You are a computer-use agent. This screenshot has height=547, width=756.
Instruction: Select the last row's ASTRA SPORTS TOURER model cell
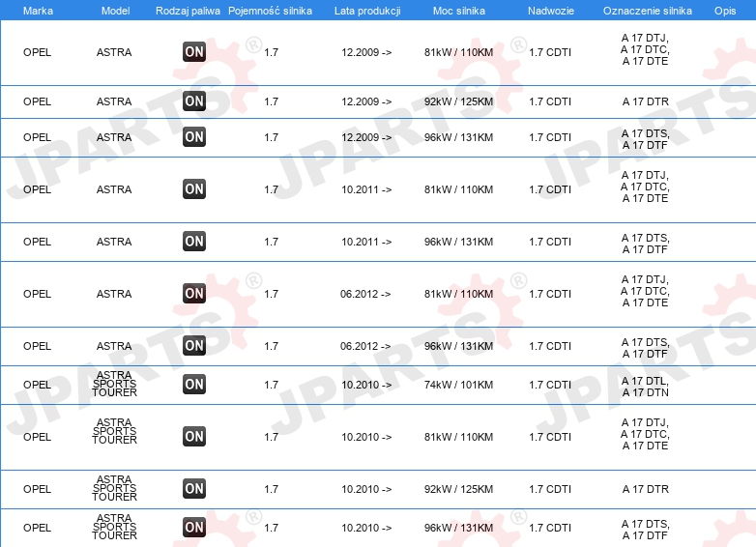pos(114,527)
